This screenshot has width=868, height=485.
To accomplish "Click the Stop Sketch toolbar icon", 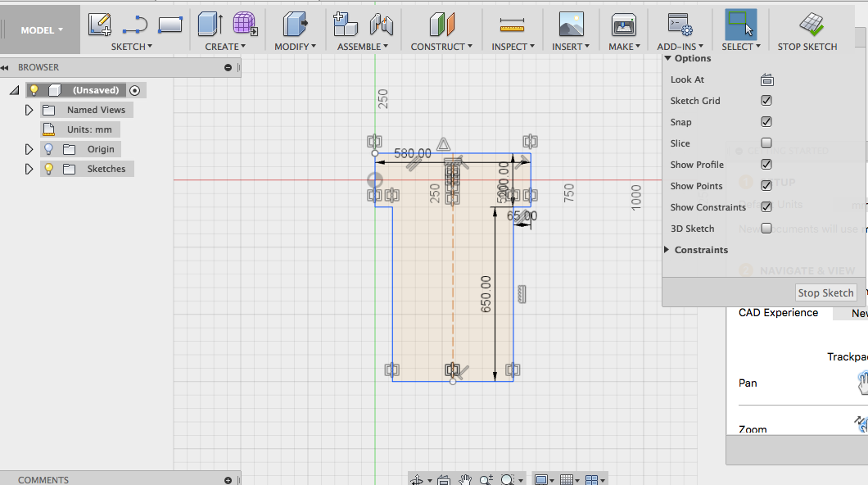I will point(811,25).
